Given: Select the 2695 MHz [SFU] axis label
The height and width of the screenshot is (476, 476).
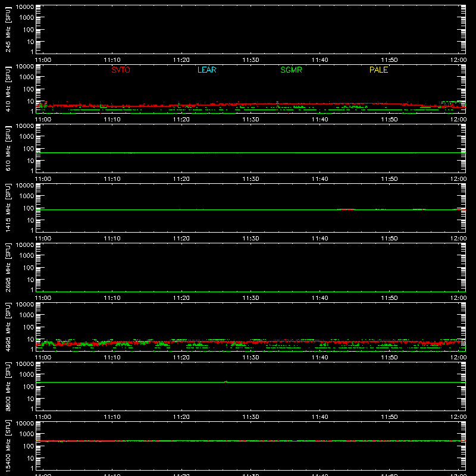Looking at the screenshot, I should tap(8, 267).
